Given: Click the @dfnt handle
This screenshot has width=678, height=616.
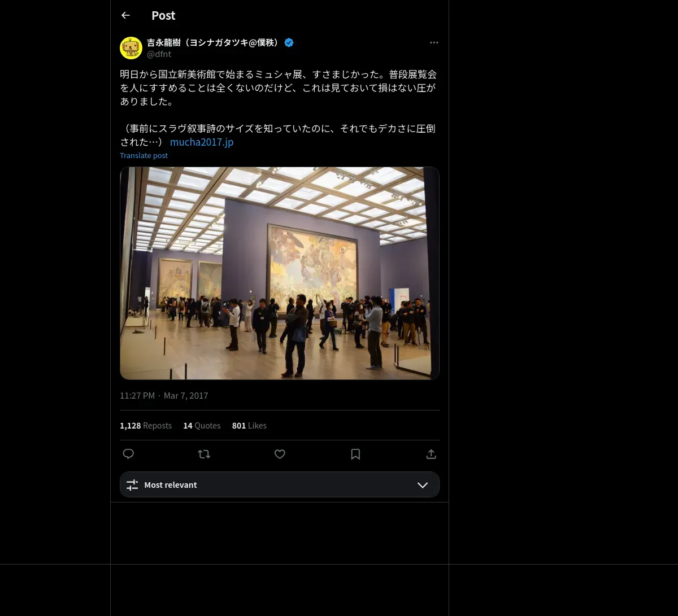Looking at the screenshot, I should coord(159,54).
